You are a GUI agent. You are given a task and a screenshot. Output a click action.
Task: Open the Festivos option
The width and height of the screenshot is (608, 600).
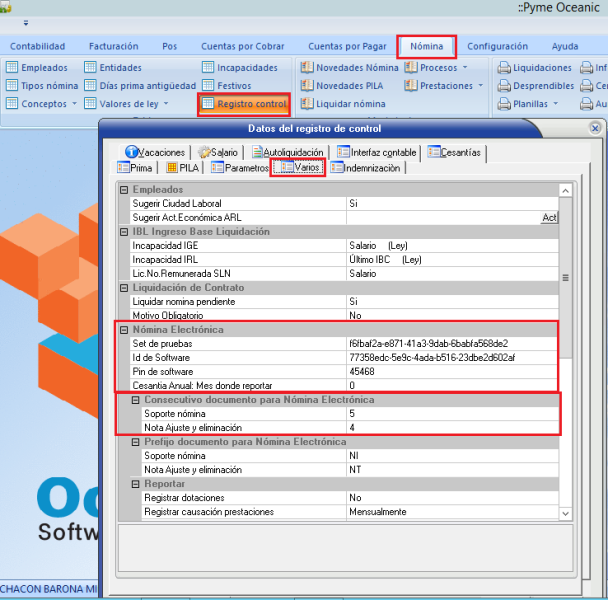[x=234, y=86]
